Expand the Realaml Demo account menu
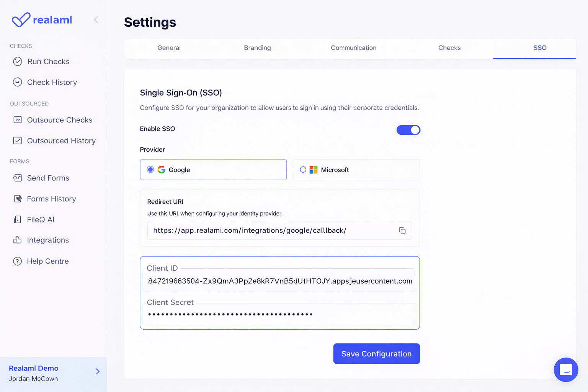This screenshot has width=588, height=392. pos(98,371)
